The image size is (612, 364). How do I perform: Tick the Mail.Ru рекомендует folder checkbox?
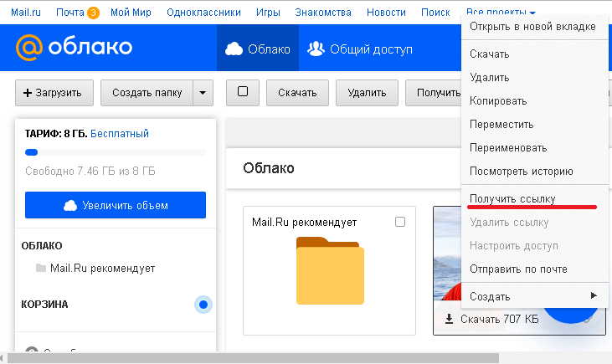click(x=400, y=222)
